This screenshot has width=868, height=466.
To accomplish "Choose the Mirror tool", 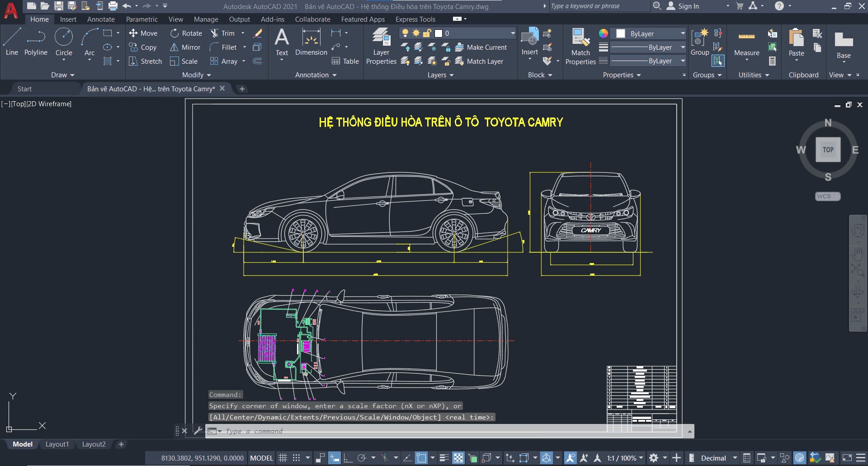I will tap(185, 47).
